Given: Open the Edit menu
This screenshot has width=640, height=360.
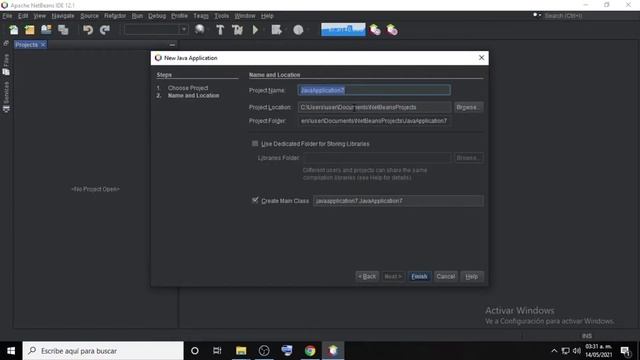Looking at the screenshot, I should 23,16.
